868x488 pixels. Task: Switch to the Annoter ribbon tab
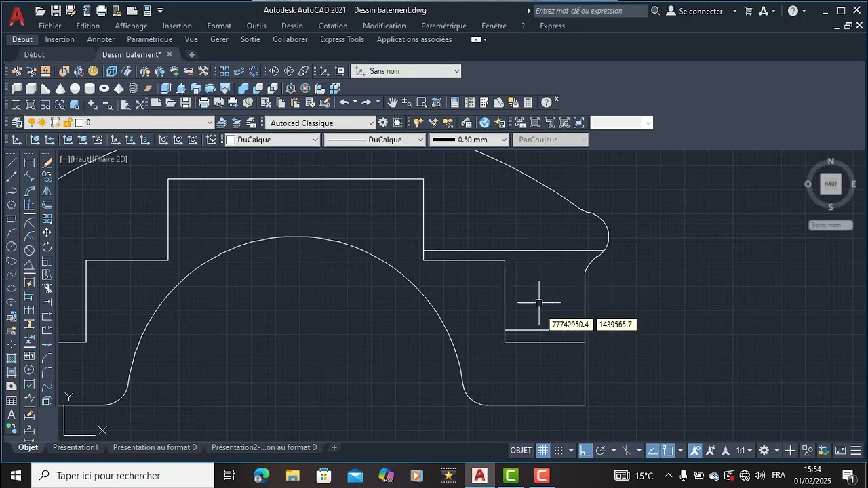point(101,39)
